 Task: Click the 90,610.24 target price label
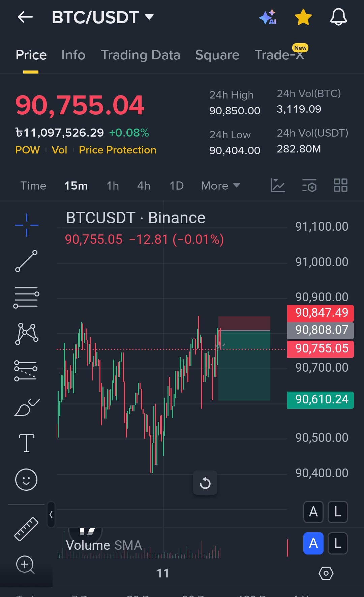pyautogui.click(x=321, y=400)
